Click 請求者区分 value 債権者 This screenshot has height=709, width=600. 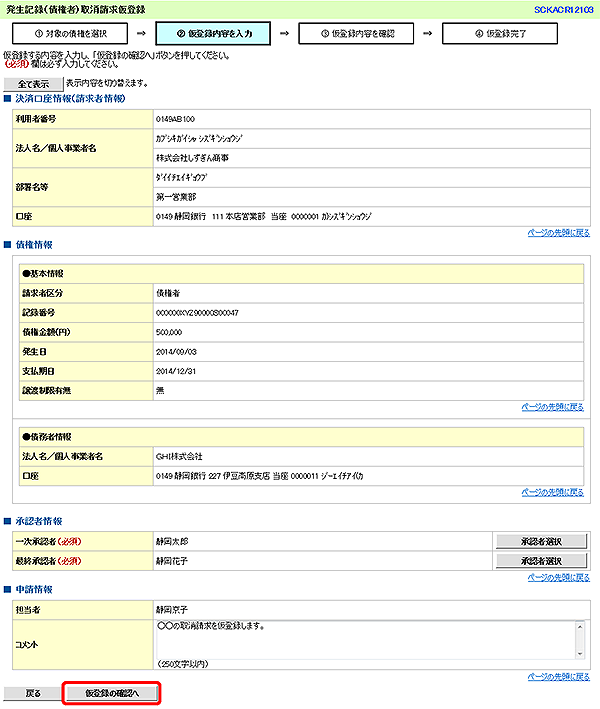pyautogui.click(x=168, y=293)
